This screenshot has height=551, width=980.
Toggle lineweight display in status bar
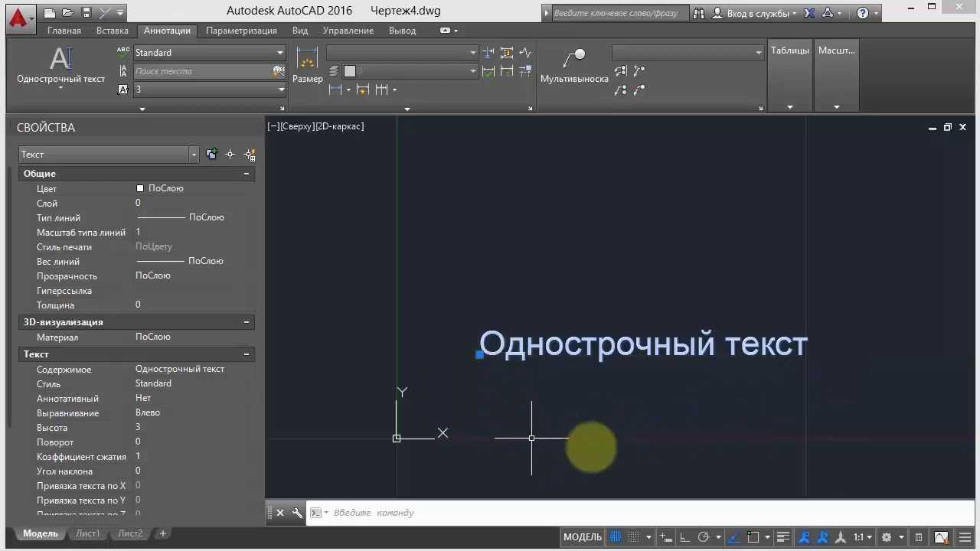(783, 537)
